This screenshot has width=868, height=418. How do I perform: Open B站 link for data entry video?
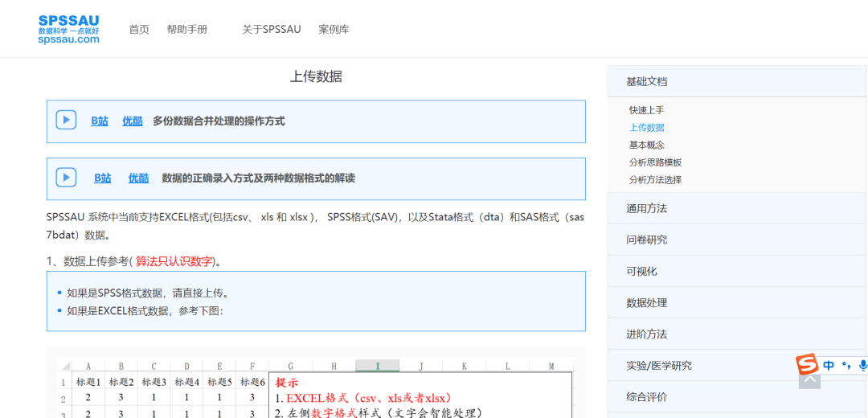102,178
